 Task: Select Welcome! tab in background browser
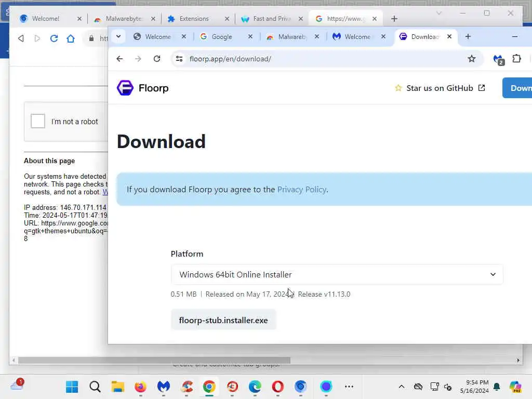(x=46, y=19)
